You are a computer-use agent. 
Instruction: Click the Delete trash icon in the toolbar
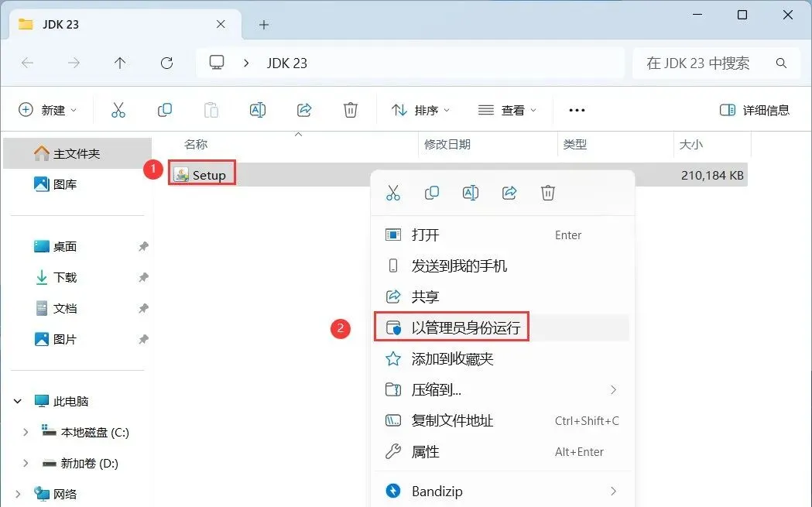click(351, 110)
